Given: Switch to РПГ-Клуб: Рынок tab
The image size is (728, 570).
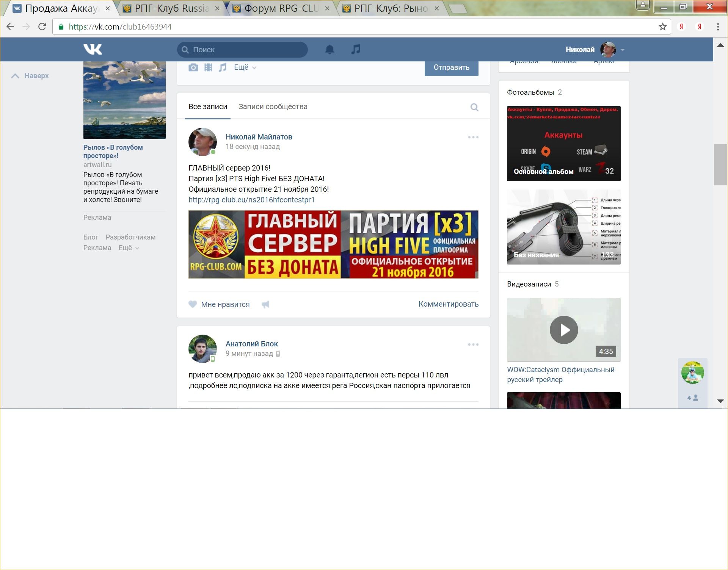Looking at the screenshot, I should [391, 8].
